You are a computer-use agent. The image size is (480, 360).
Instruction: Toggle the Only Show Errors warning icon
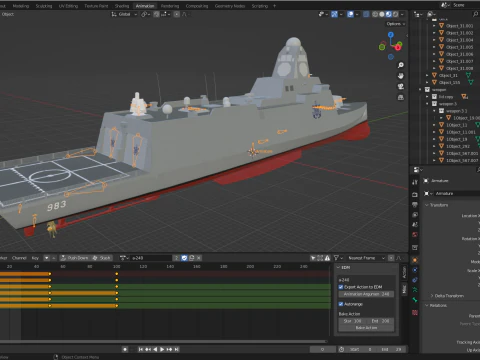pyautogui.click(x=328, y=258)
